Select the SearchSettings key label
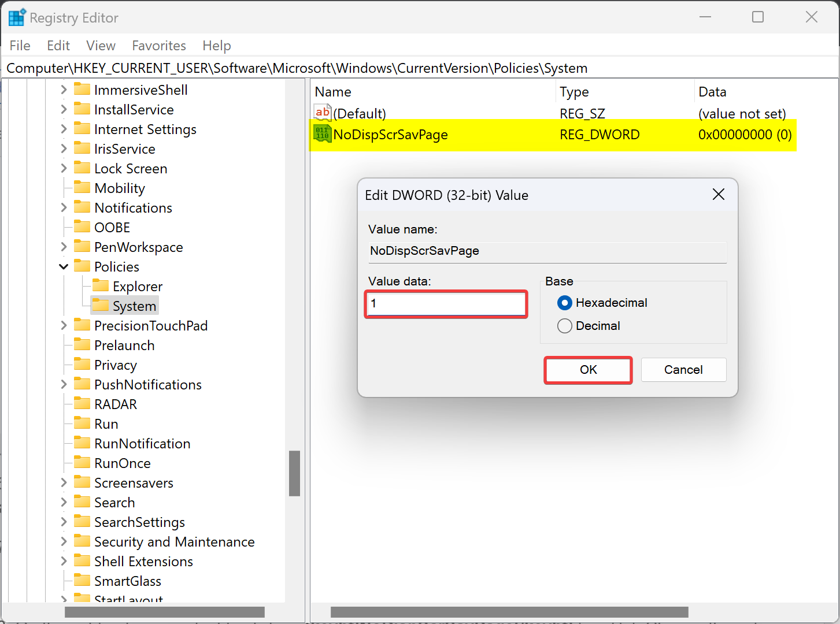The height and width of the screenshot is (624, 840). tap(139, 522)
